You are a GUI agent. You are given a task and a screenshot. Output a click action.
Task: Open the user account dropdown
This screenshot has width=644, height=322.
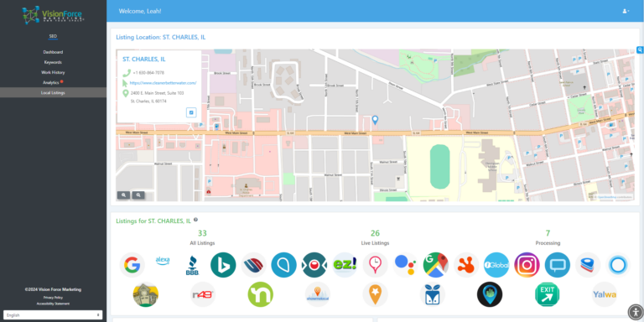coord(626,11)
